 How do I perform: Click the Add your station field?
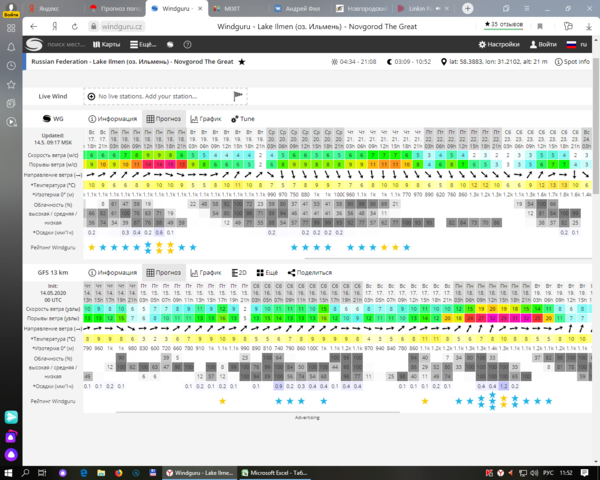pos(160,95)
